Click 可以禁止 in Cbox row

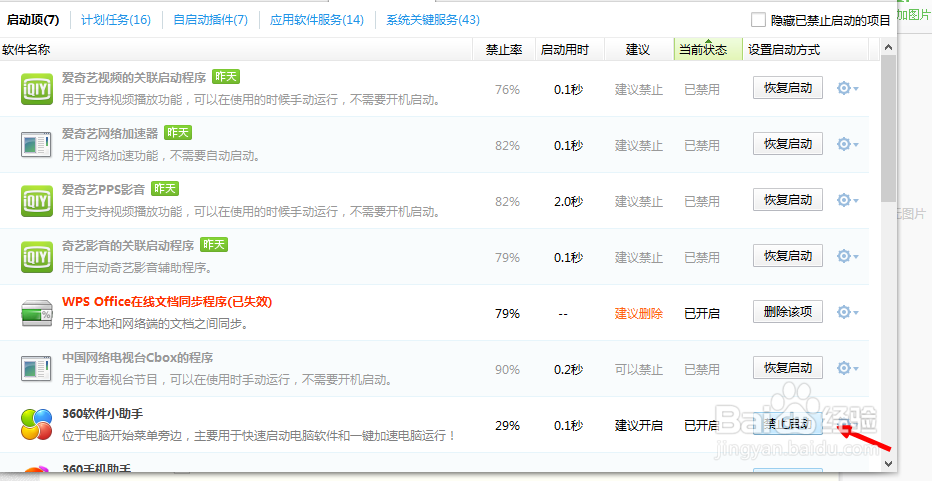(638, 370)
